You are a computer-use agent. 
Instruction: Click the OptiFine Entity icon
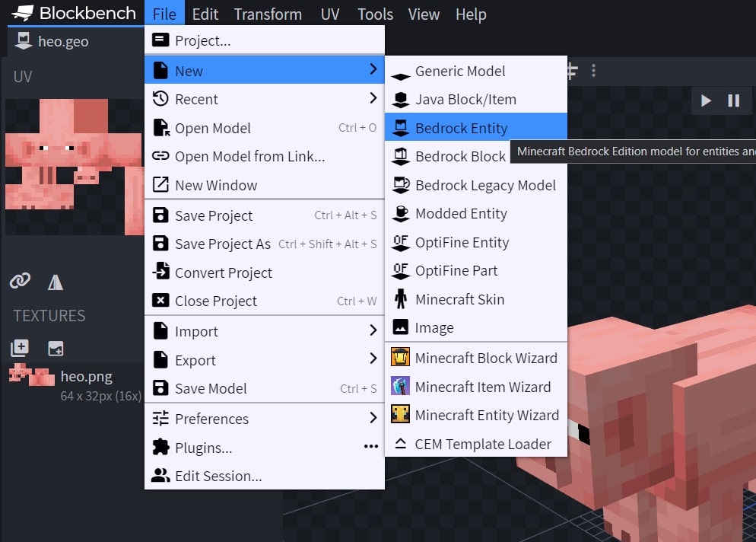(400, 243)
